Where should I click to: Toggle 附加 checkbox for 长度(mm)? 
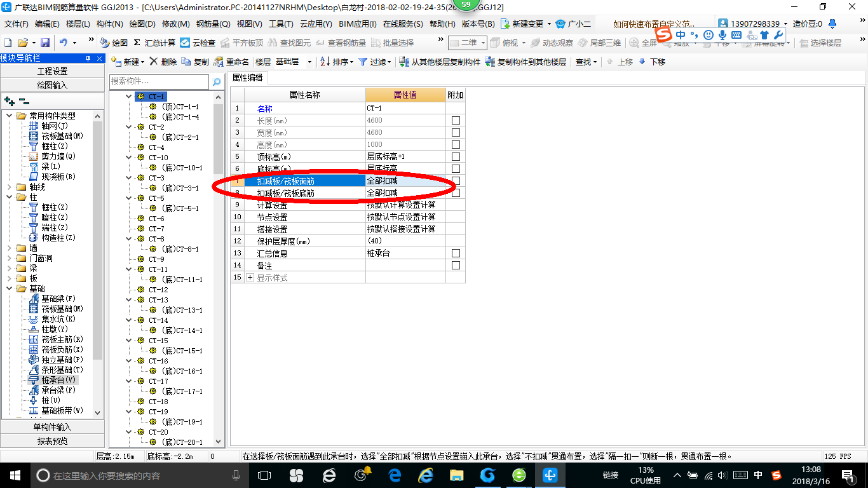(x=456, y=120)
